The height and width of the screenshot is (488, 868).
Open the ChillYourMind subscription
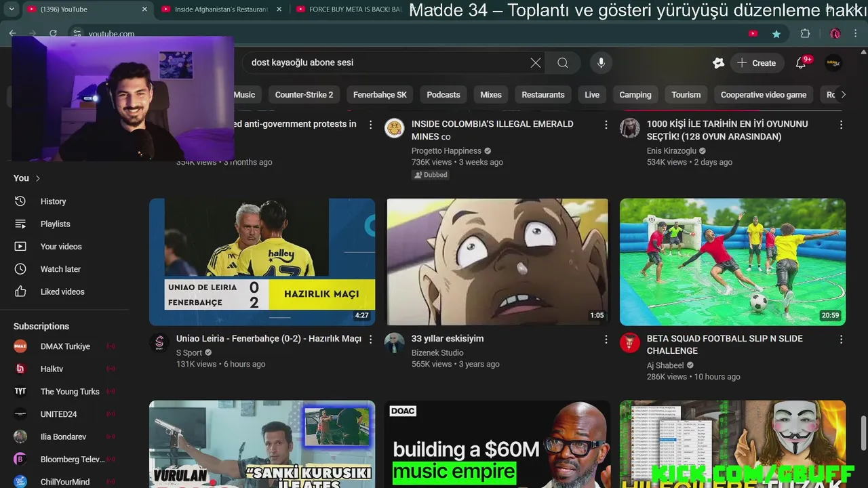pyautogui.click(x=64, y=482)
